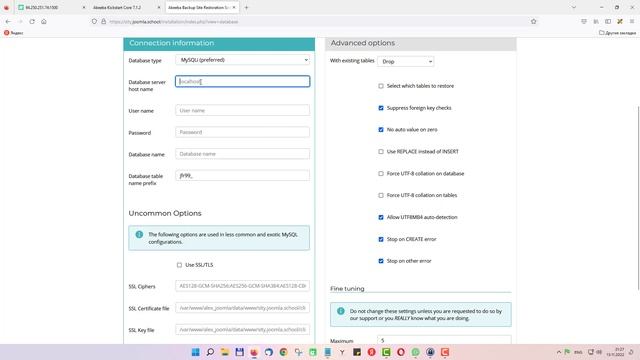Uncheck Allow UTF8MB4 auto-detection
The height and width of the screenshot is (360, 640).
click(381, 218)
